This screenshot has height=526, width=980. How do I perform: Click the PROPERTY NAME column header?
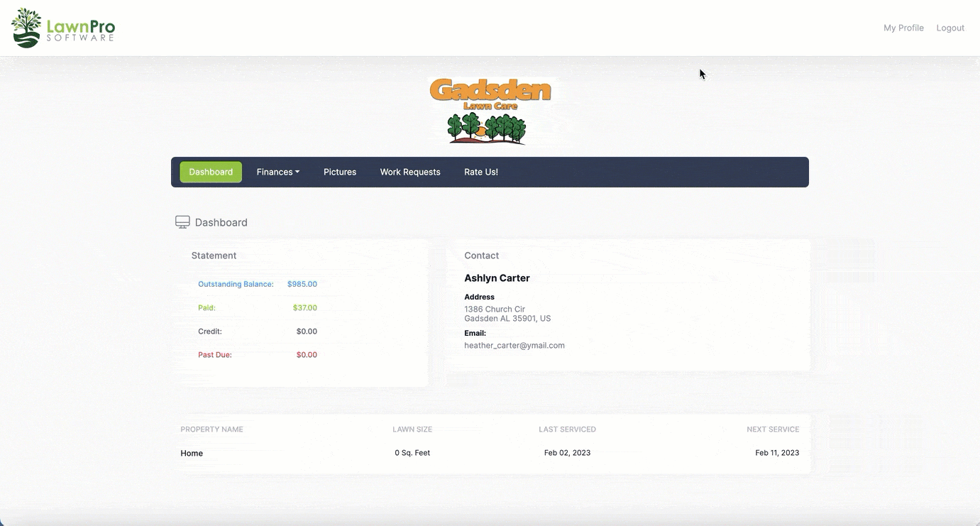click(211, 429)
